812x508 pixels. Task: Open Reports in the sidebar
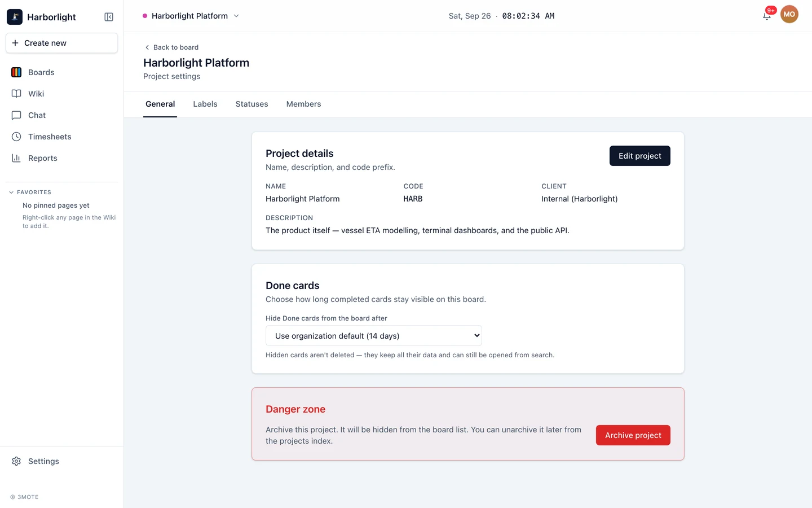(x=61, y=158)
